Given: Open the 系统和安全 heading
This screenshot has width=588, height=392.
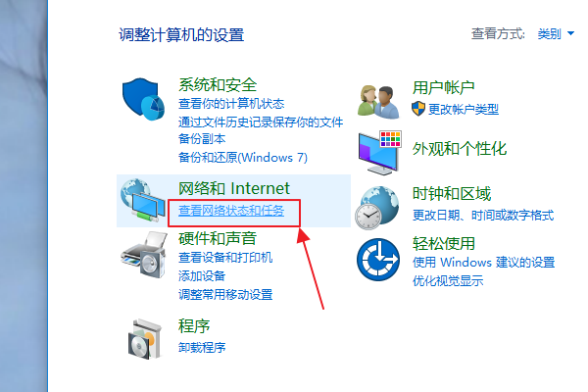Looking at the screenshot, I should click(x=218, y=84).
